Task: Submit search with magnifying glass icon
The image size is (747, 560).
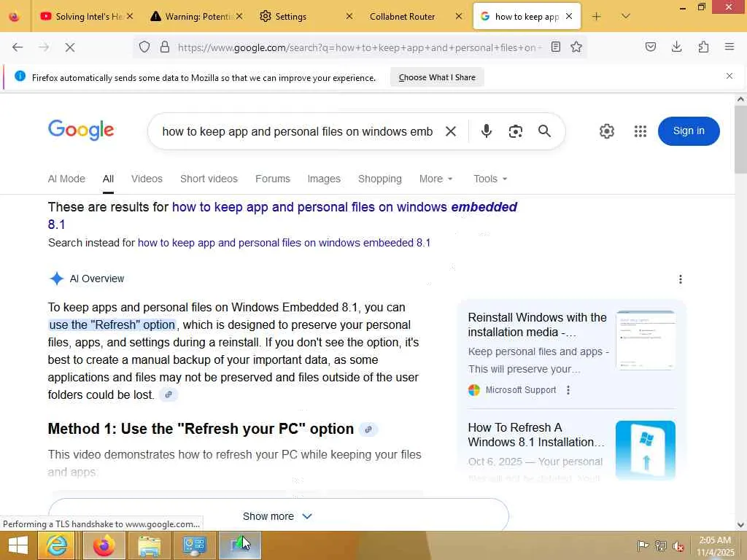Action: pyautogui.click(x=544, y=131)
